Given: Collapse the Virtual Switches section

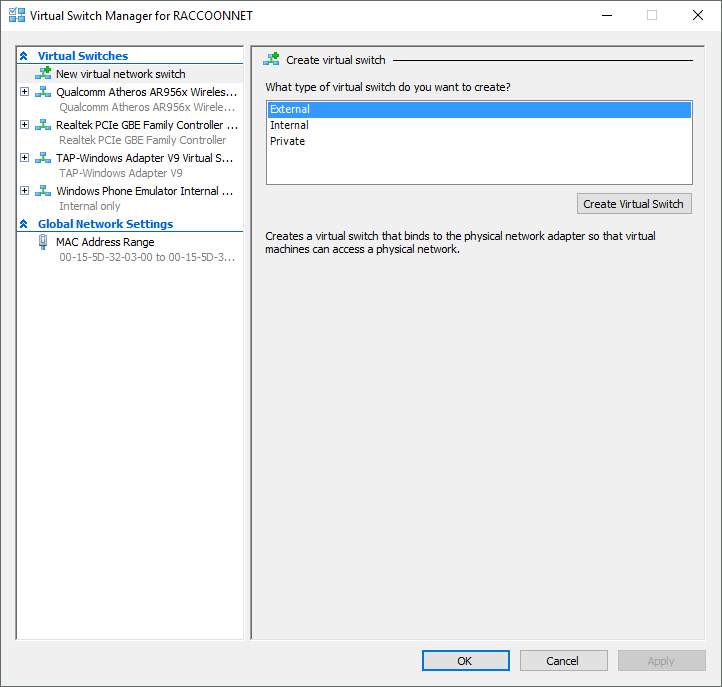Looking at the screenshot, I should pyautogui.click(x=24, y=56).
